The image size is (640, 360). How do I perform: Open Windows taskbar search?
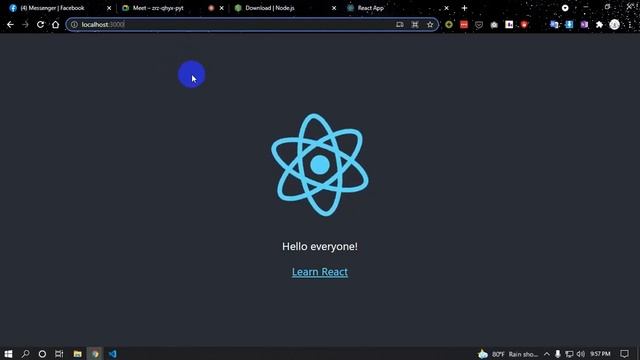[25, 353]
